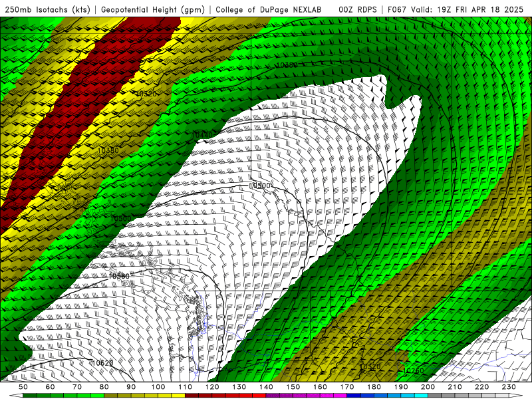Select the 10260 height contour label
Image resolution: width=532 pixels, height=399 pixels.
pyautogui.click(x=414, y=370)
